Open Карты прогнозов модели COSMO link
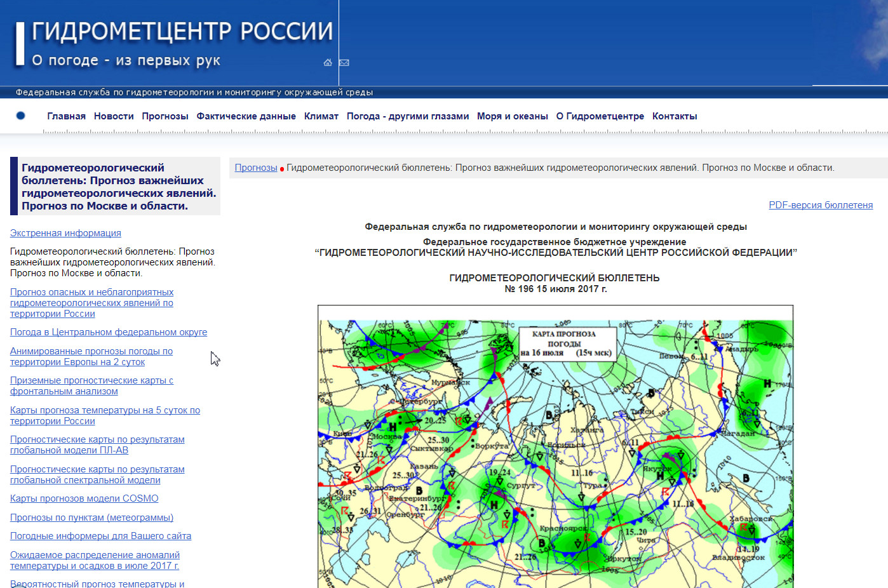The image size is (888, 588). [x=84, y=498]
